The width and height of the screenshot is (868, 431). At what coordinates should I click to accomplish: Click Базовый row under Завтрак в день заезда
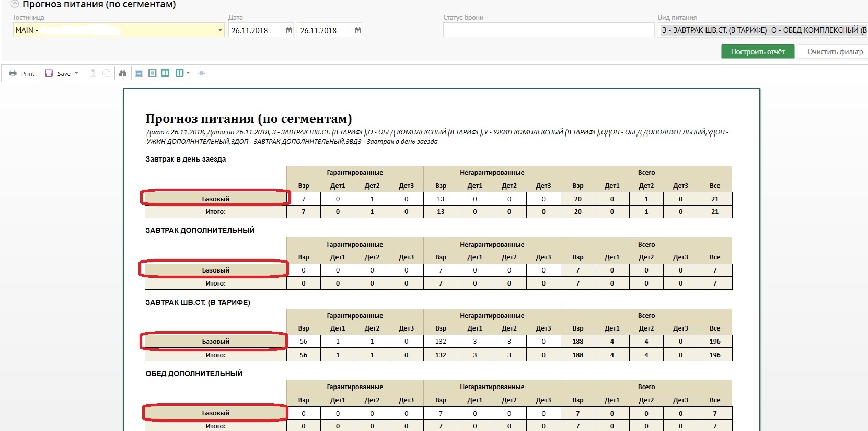click(215, 199)
